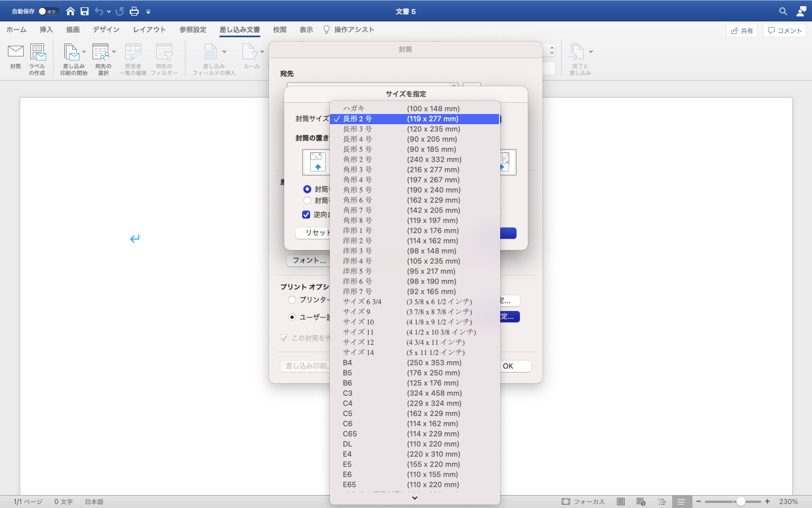
Task: Open the 操作アシスト search field
Action: point(348,30)
